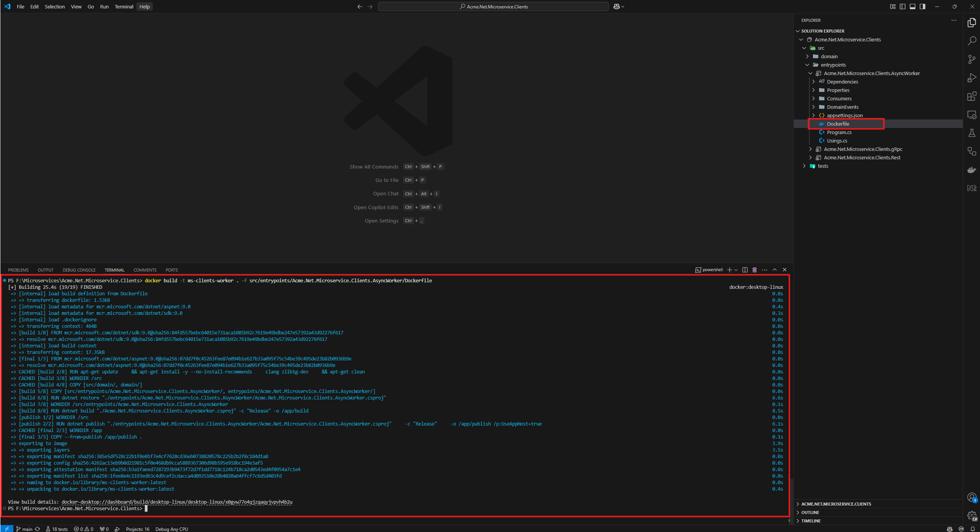Select appsettings.json in the tree
The image size is (980, 532).
coord(845,115)
